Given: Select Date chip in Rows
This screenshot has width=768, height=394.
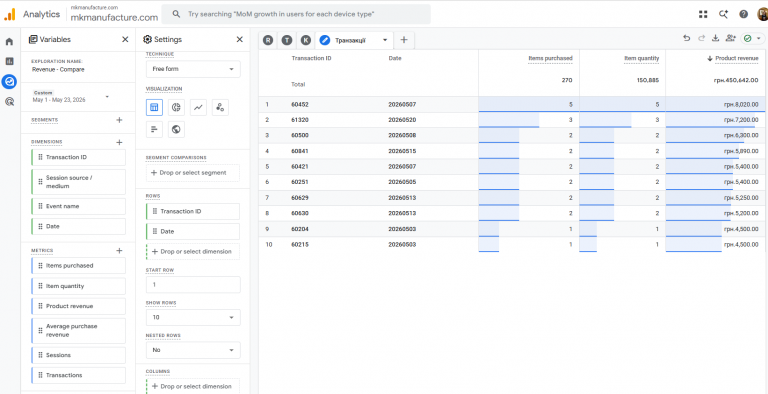Looking at the screenshot, I should 193,231.
